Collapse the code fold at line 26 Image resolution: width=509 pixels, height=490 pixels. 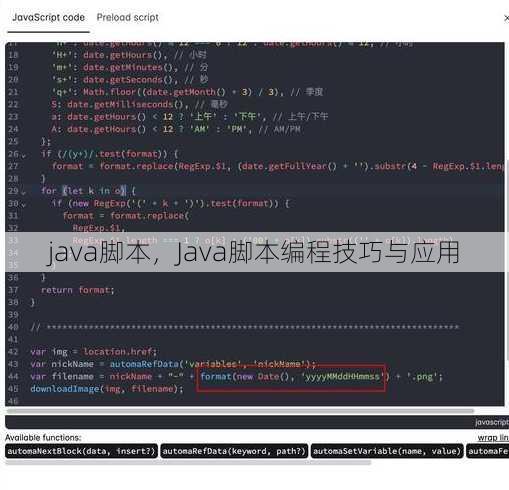click(23, 155)
